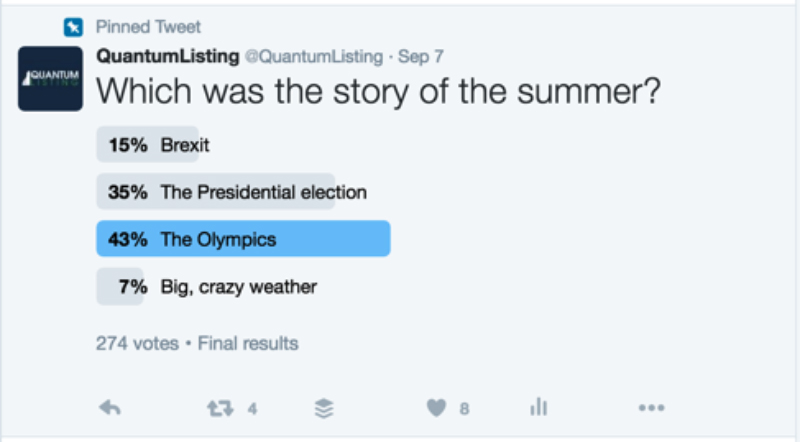800x442 pixels.
Task: Click the poll question text
Action: point(378,93)
